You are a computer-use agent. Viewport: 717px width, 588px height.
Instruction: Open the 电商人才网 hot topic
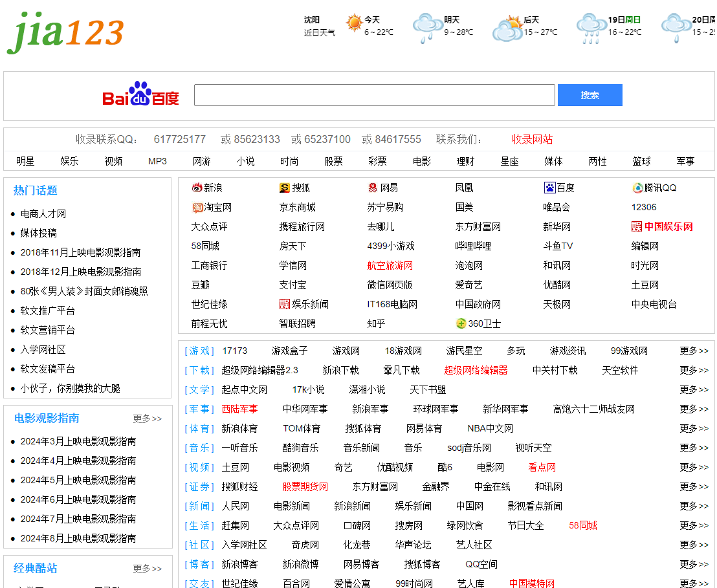[43, 214]
